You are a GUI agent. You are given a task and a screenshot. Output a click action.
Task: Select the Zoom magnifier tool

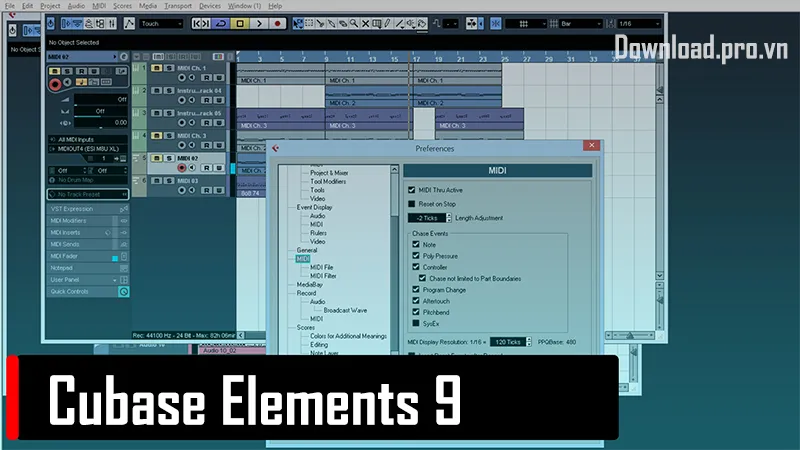(x=354, y=23)
